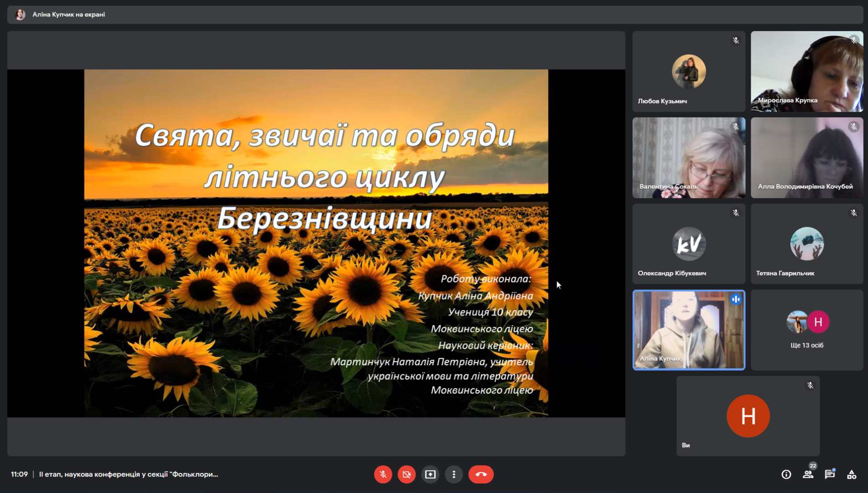
Task: Open the activities shapes icon
Action: 852,474
